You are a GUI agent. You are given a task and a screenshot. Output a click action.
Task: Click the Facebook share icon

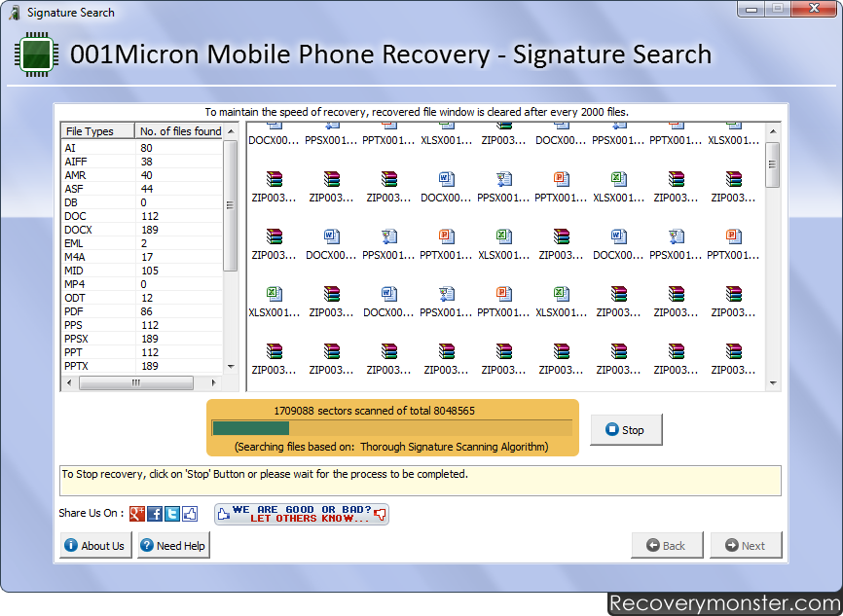click(x=155, y=514)
